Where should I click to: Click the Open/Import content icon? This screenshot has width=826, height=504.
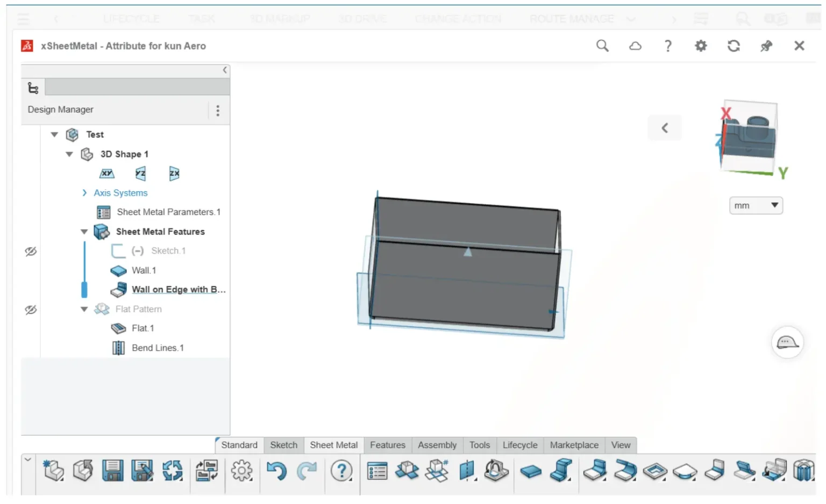(83, 471)
